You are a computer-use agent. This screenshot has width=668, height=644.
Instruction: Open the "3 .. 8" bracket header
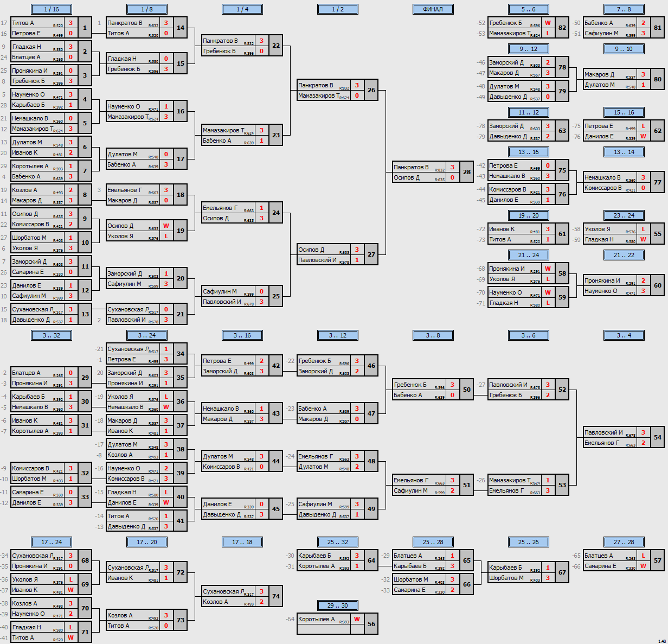coord(433,335)
